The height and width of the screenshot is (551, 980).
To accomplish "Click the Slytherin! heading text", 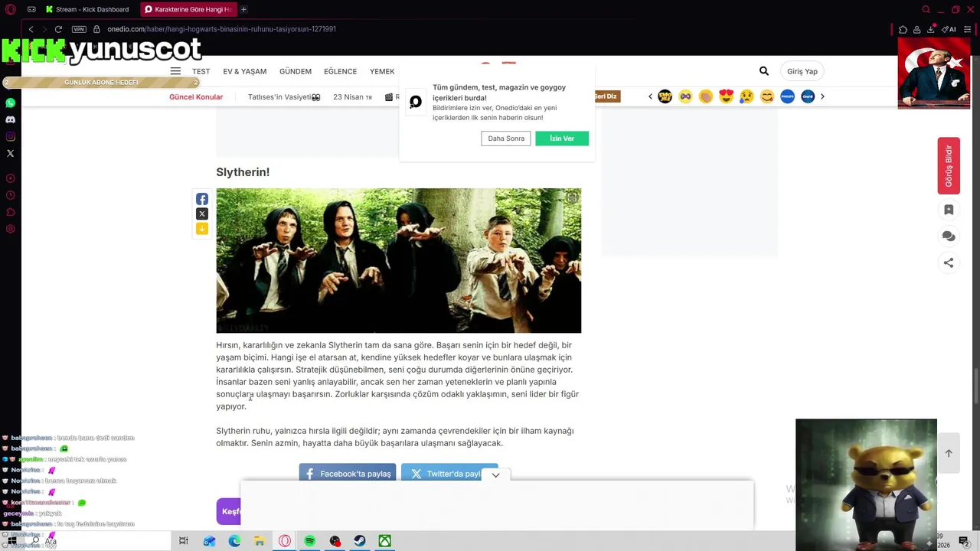I will click(x=243, y=172).
